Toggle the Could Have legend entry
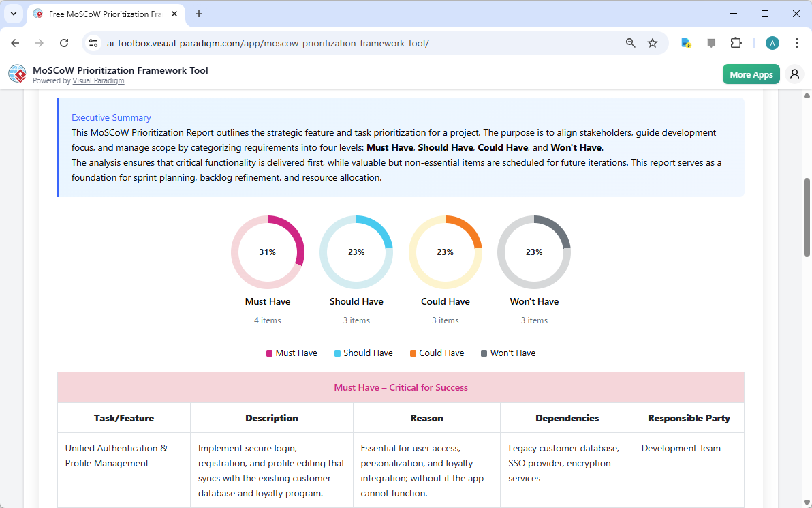The width and height of the screenshot is (812, 508). (437, 353)
